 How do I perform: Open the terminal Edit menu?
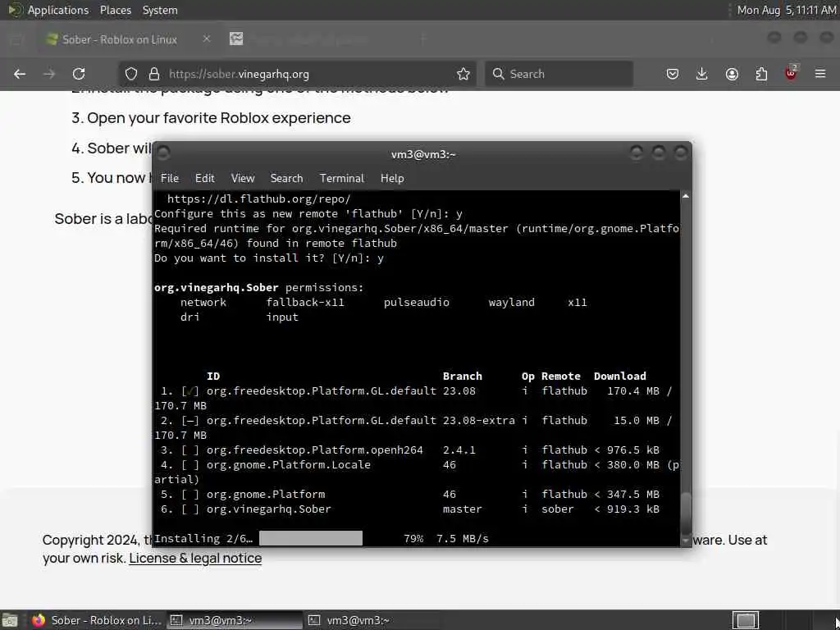pyautogui.click(x=204, y=178)
